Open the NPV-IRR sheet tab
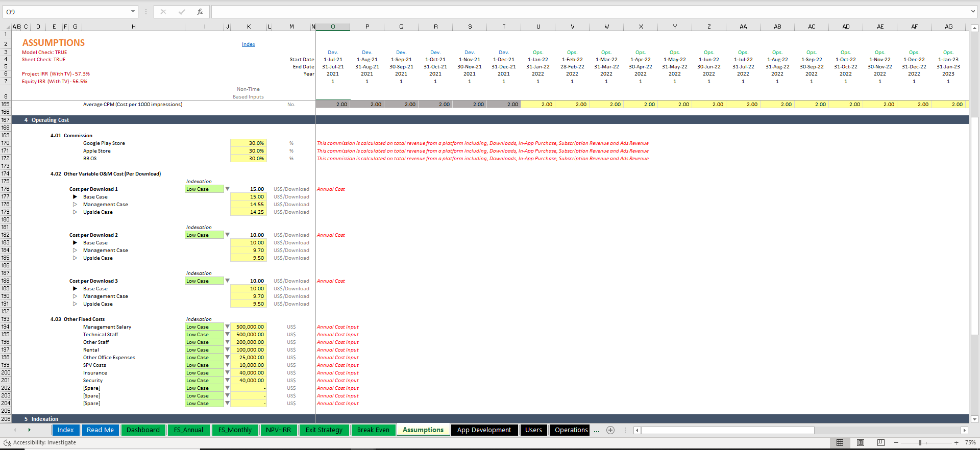Viewport: 980px width, 450px height. 278,430
